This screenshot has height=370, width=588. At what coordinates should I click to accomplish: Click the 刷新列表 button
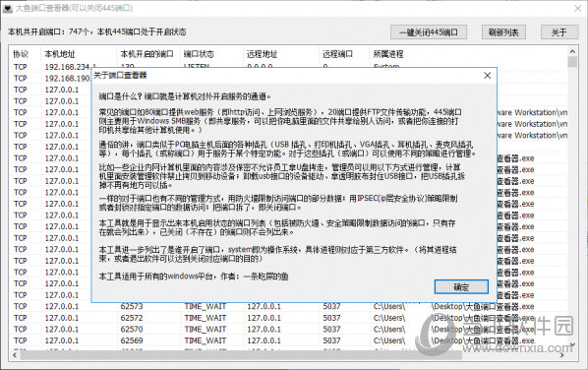tap(503, 32)
